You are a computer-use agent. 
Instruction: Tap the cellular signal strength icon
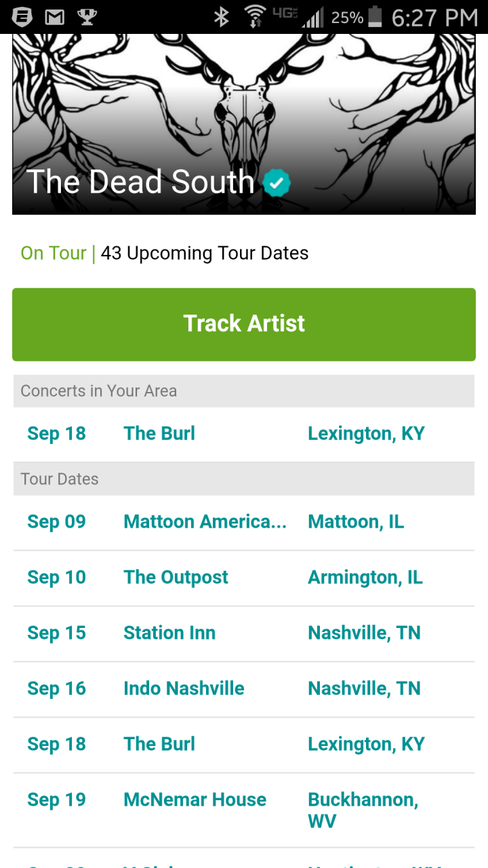312,17
